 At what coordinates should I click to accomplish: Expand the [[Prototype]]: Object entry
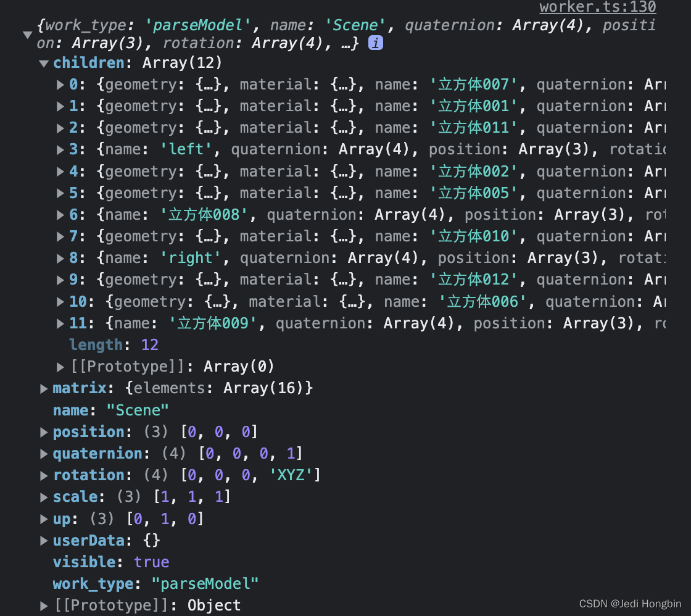click(43, 605)
